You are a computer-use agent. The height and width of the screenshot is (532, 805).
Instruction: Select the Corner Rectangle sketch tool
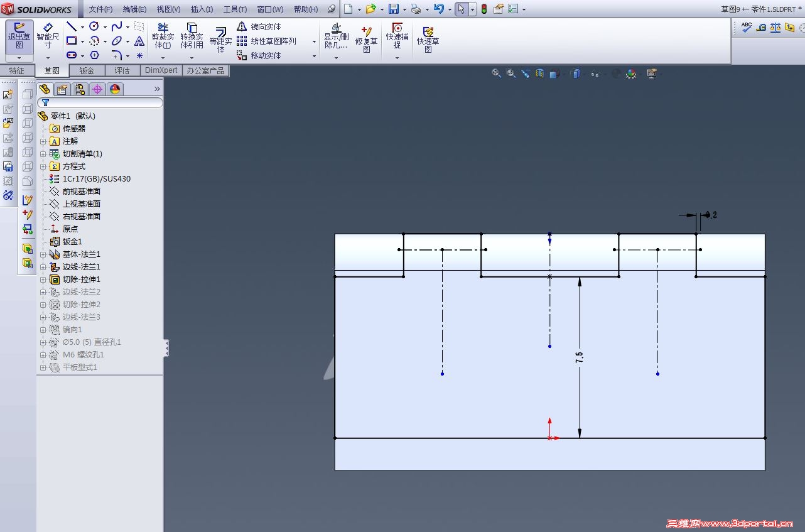coord(72,41)
